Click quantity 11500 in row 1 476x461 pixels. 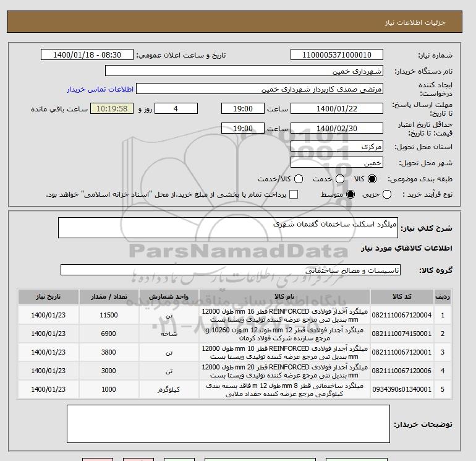[x=109, y=315]
